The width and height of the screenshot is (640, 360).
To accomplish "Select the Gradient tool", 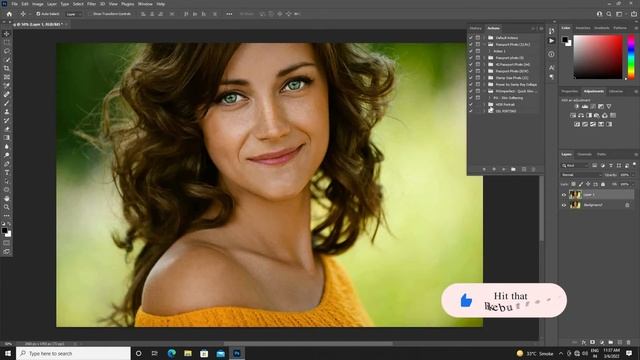I will (x=7, y=138).
